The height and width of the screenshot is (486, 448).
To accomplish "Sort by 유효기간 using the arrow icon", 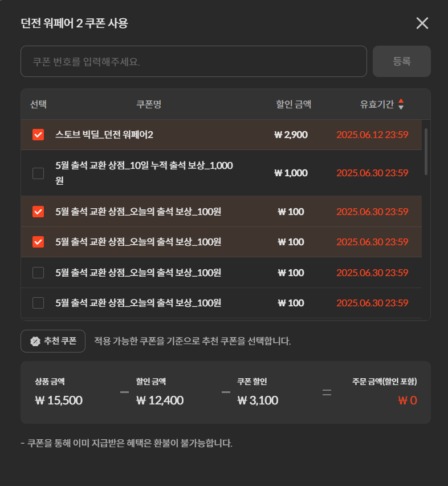I will tap(401, 104).
